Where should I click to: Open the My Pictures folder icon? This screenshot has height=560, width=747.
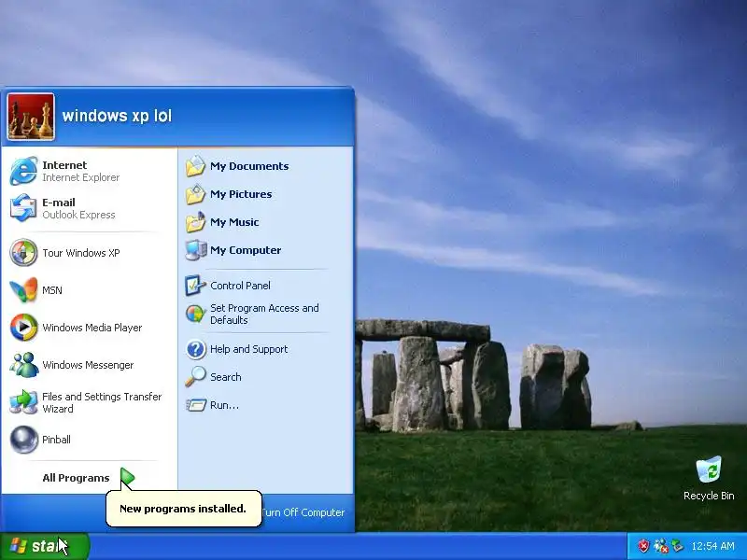tap(195, 194)
